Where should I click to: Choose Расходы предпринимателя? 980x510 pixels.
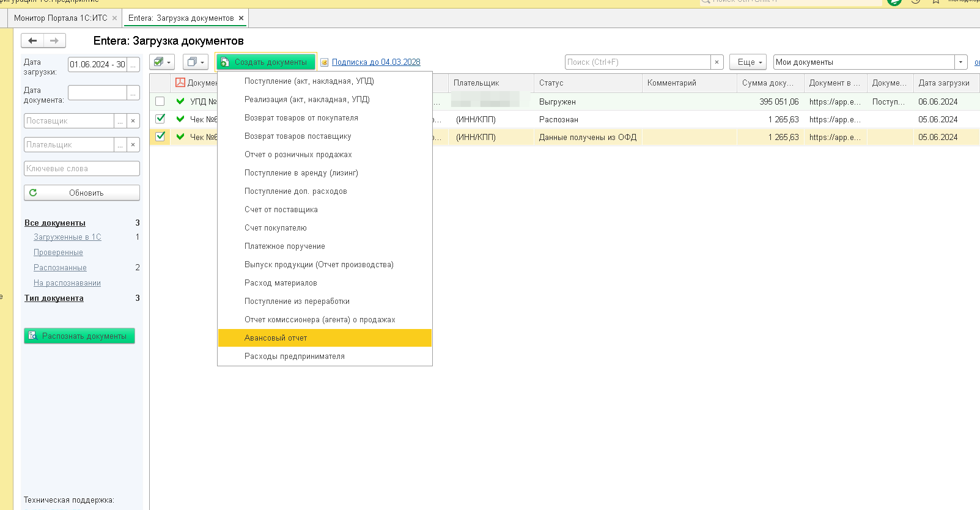click(x=325, y=356)
